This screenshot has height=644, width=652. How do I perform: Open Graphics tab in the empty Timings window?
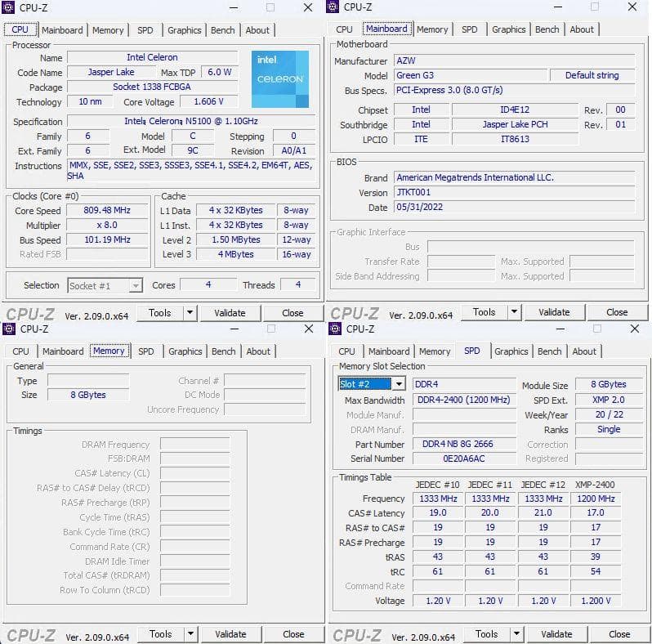pos(185,351)
